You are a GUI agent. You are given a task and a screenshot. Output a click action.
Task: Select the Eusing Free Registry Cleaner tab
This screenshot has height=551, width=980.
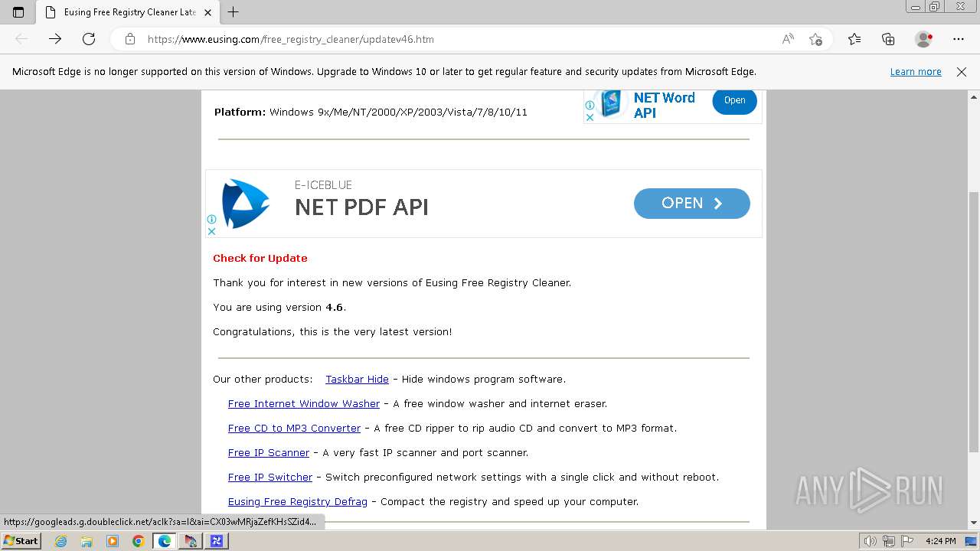[x=128, y=12]
